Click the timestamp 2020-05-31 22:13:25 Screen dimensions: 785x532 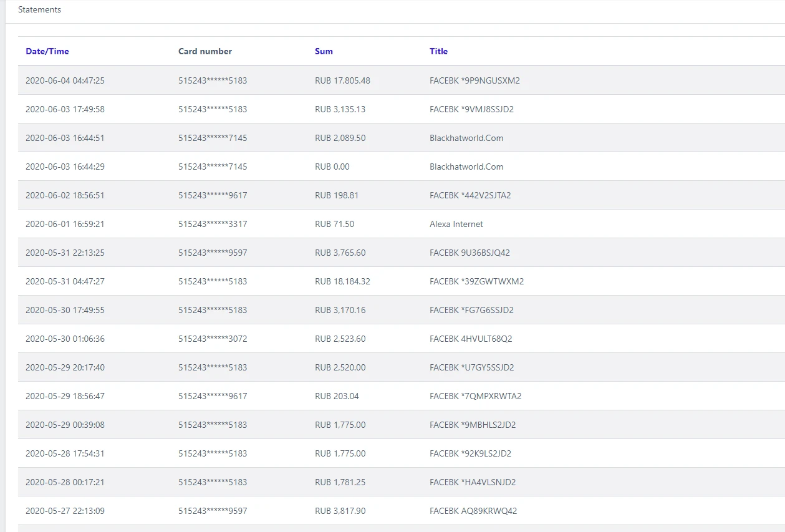pyautogui.click(x=65, y=253)
